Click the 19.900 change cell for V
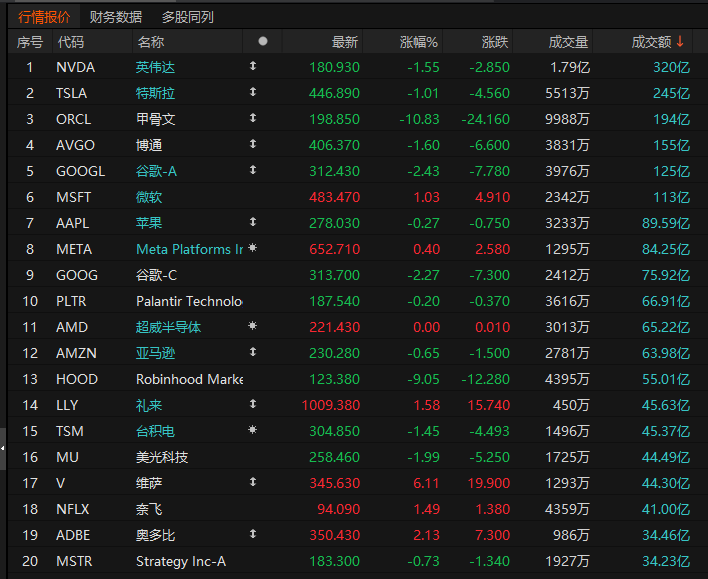 tap(489, 483)
